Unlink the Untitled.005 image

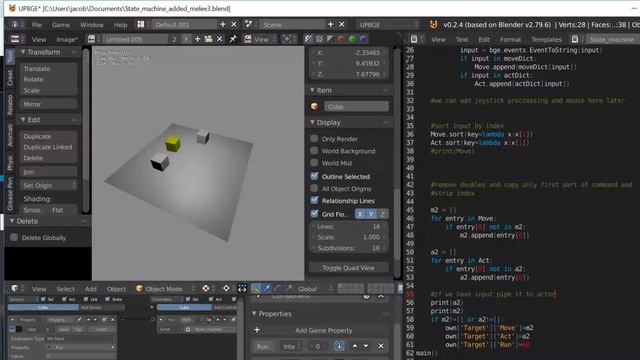(220, 39)
